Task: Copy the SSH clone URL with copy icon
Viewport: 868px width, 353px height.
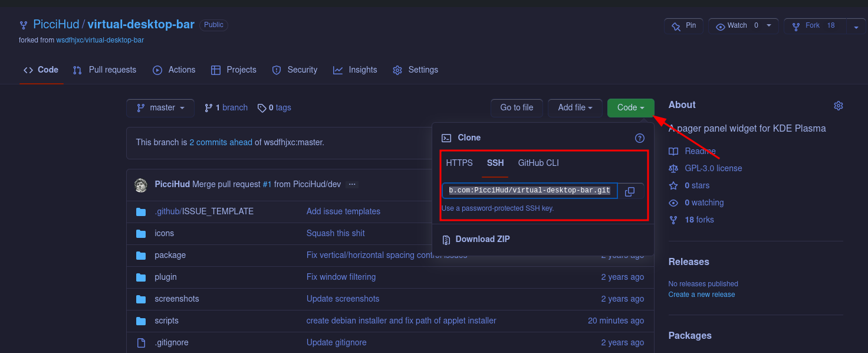Action: pos(630,191)
